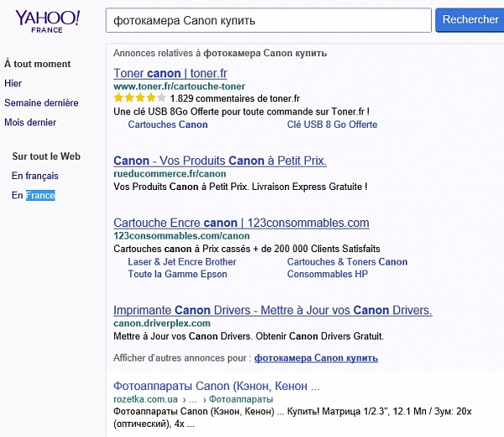Click the 123consommables.com/canon URL
Image resolution: width=504 pixels, height=437 pixels.
point(181,236)
